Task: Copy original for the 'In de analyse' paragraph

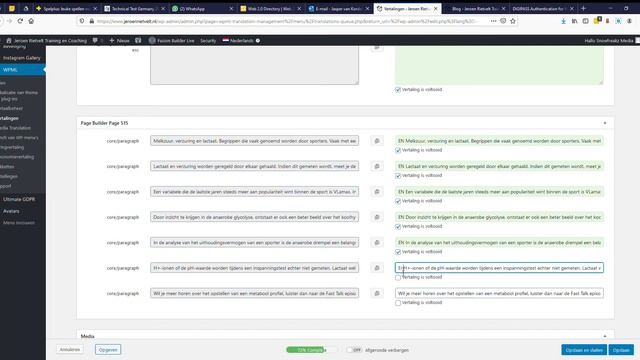Action: coord(377,242)
